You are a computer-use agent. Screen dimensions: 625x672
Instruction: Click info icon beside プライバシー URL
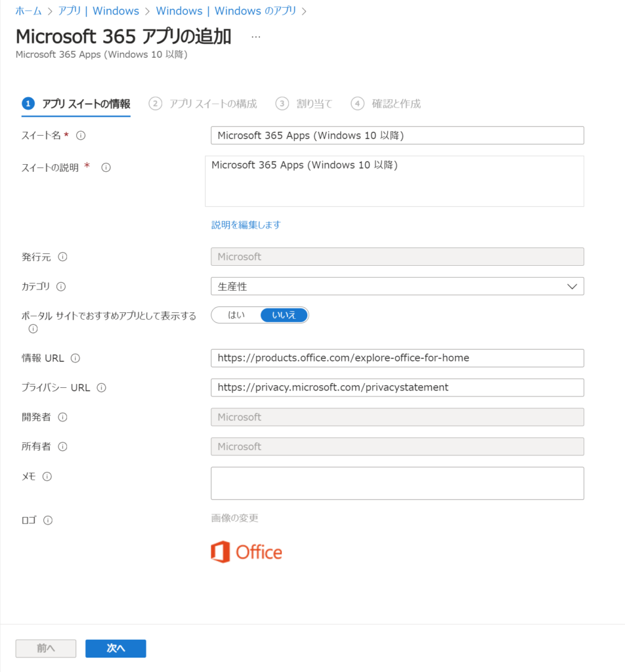click(x=101, y=388)
